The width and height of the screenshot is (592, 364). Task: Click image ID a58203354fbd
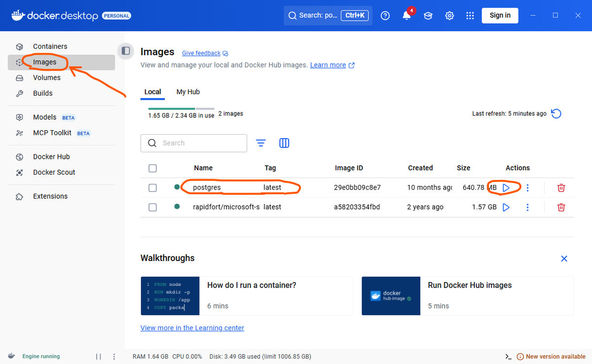tap(357, 207)
